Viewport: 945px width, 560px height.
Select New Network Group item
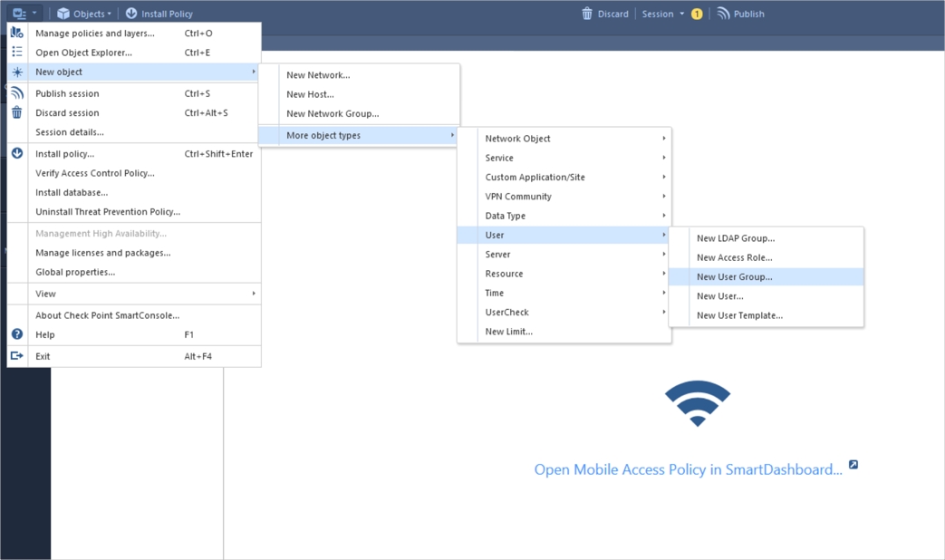tap(333, 114)
